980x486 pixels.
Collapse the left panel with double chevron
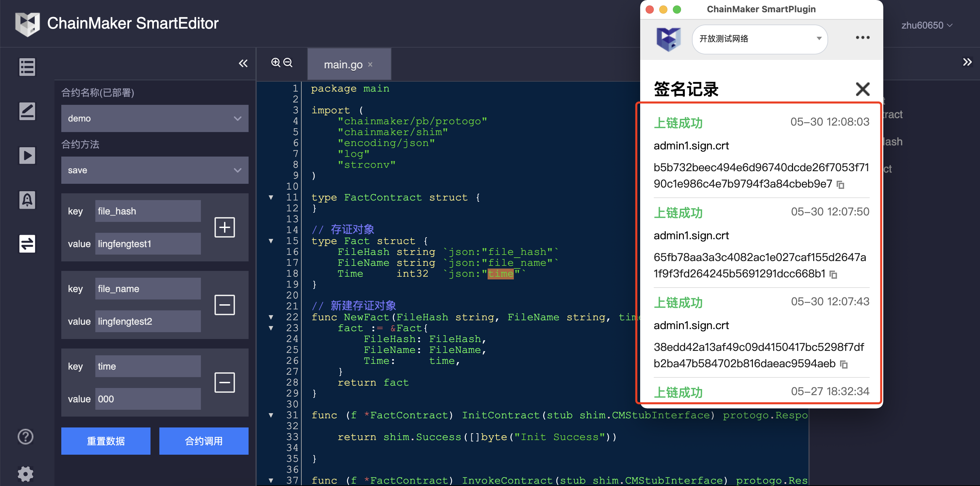pos(243,64)
